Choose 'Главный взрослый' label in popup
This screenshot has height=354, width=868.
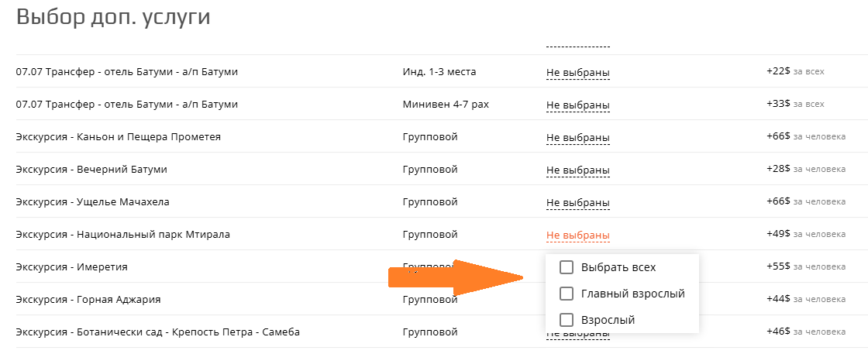632,294
